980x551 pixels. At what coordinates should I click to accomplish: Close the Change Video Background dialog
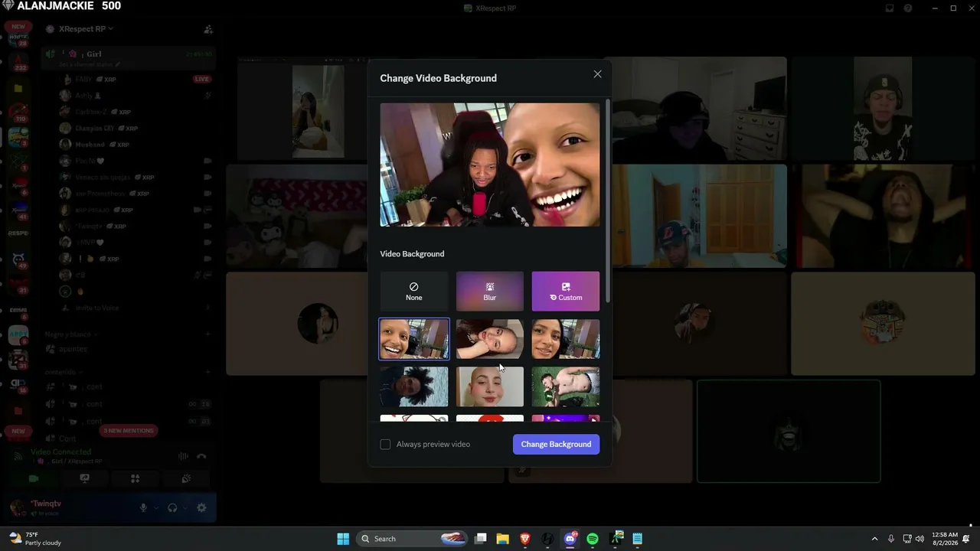pos(597,74)
